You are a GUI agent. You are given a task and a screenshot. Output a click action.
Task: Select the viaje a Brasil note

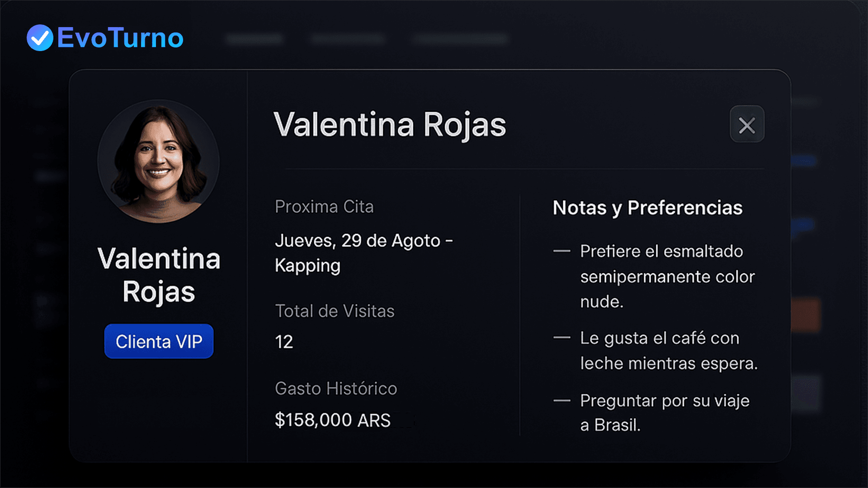[x=665, y=413]
